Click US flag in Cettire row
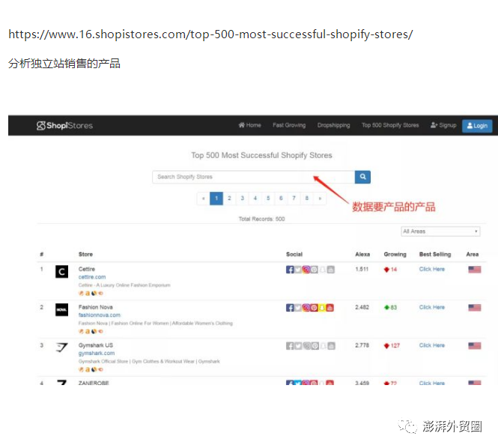The image size is (498, 448). click(474, 270)
